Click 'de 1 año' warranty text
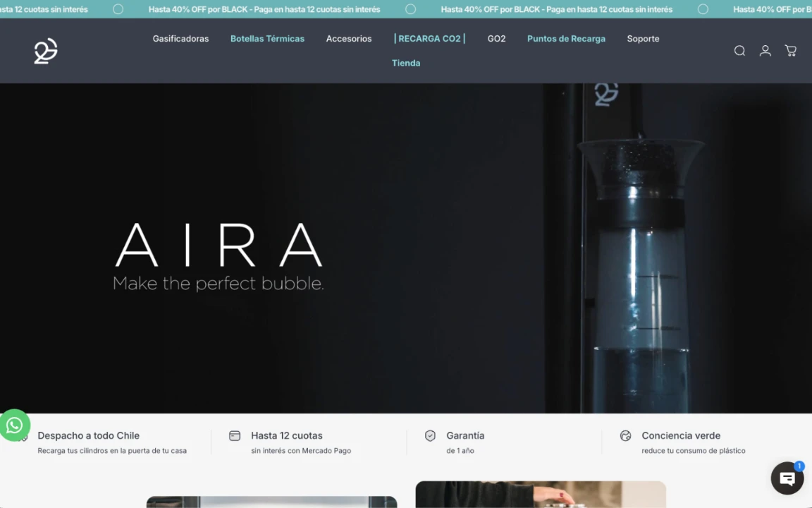812x508 pixels. tap(460, 451)
